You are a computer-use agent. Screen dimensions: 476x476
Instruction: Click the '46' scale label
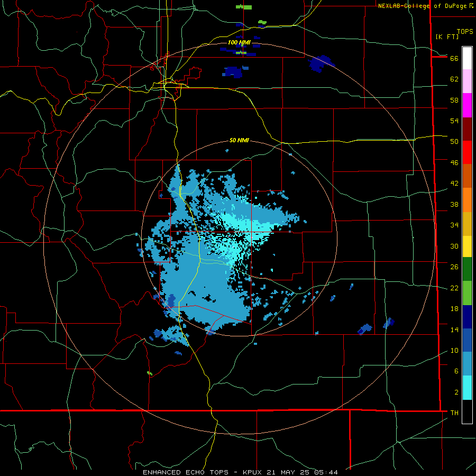pos(454,162)
